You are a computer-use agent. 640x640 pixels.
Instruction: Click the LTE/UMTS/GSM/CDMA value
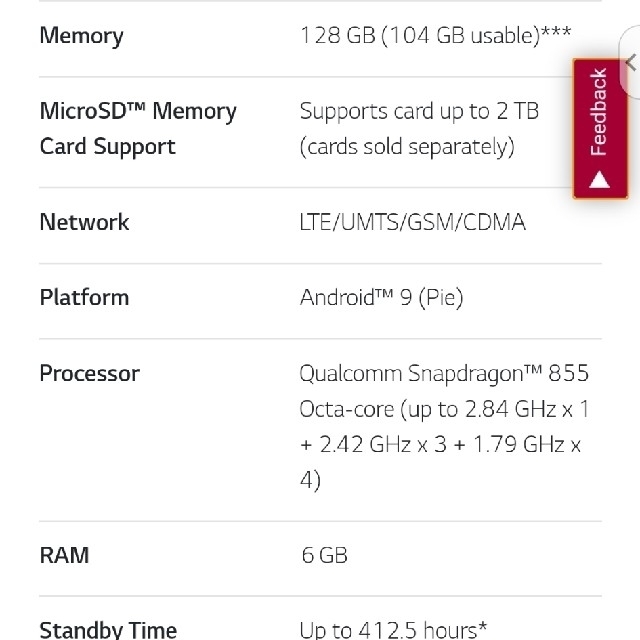click(412, 222)
